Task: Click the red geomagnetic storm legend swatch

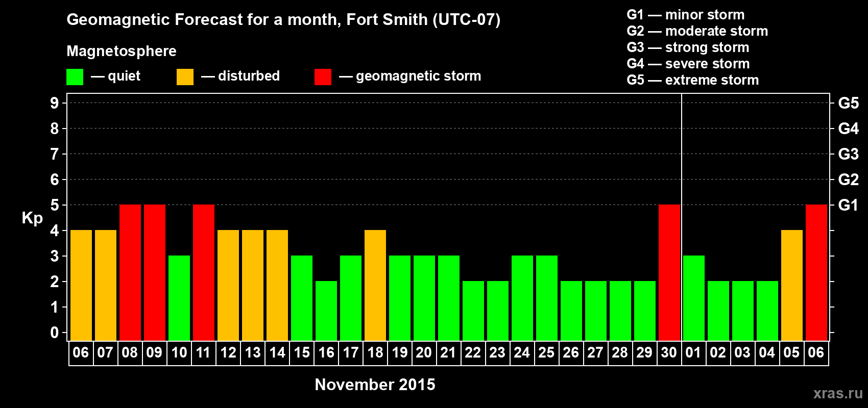Action: pyautogui.click(x=323, y=77)
